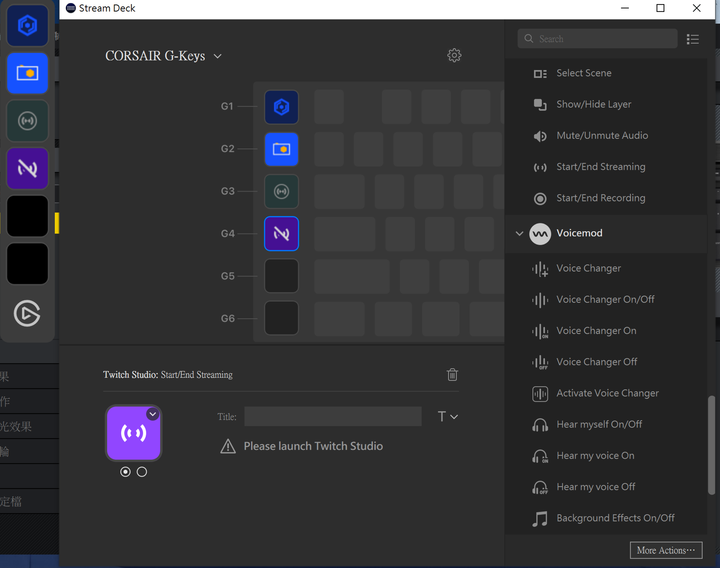The width and height of the screenshot is (720, 568).
Task: Click the purple streaming key image preview
Action: click(134, 433)
